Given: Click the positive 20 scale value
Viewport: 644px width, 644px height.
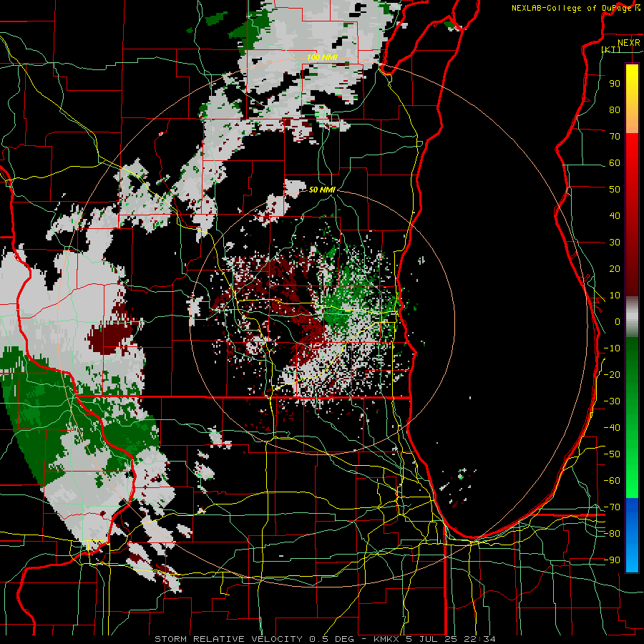Looking at the screenshot, I should point(615,268).
